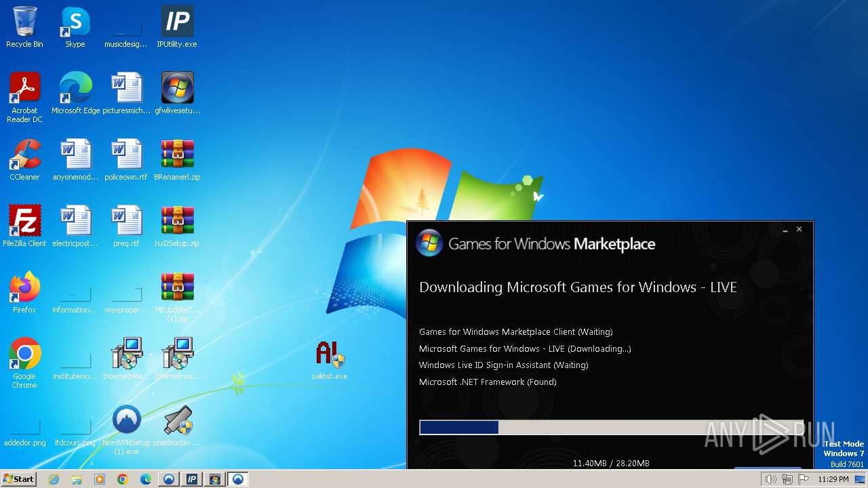Open Internet Explorer from the taskbar

tap(54, 479)
